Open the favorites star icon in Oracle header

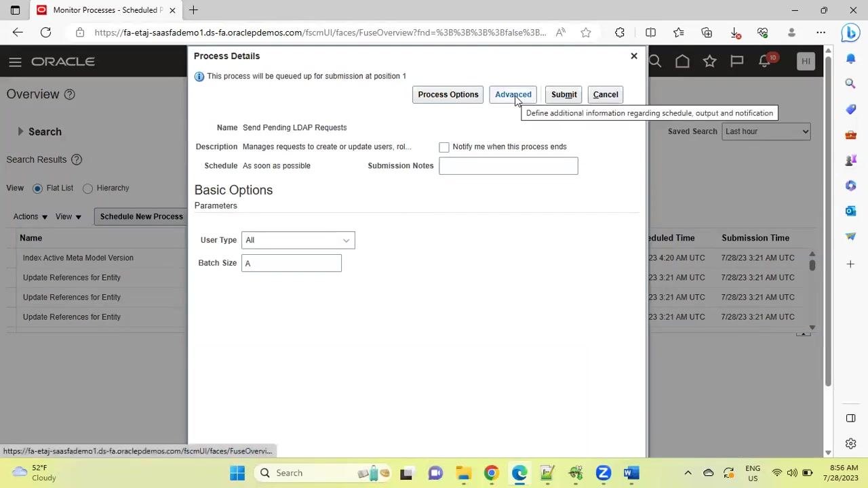pos(709,62)
